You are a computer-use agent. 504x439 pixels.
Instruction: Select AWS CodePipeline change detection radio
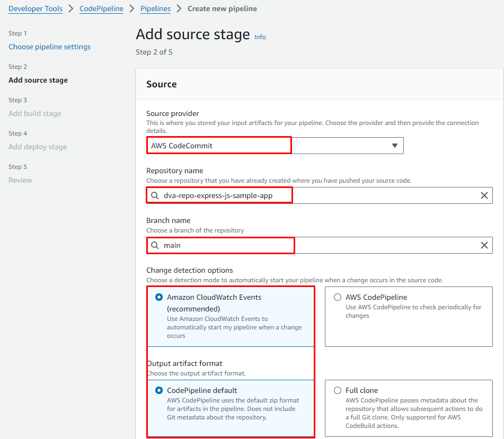(x=338, y=298)
